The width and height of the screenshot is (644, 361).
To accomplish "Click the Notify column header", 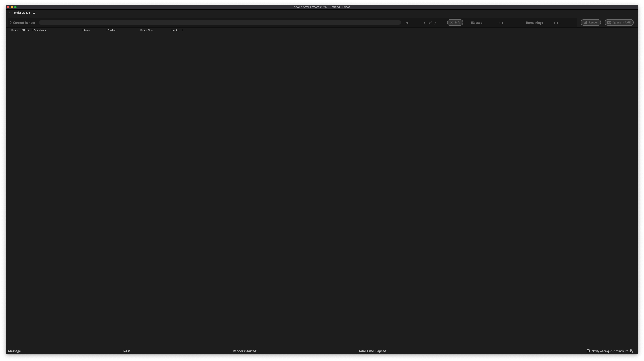I will [x=175, y=30].
